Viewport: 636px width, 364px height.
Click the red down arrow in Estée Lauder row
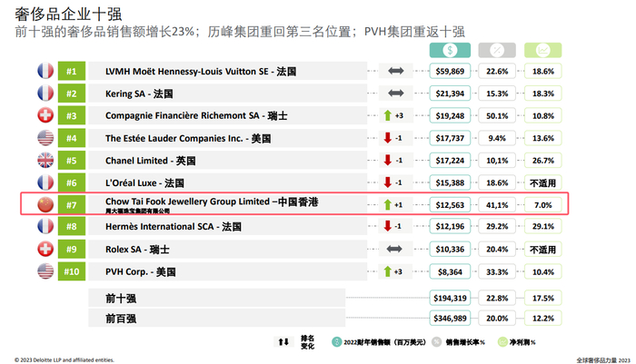point(387,138)
